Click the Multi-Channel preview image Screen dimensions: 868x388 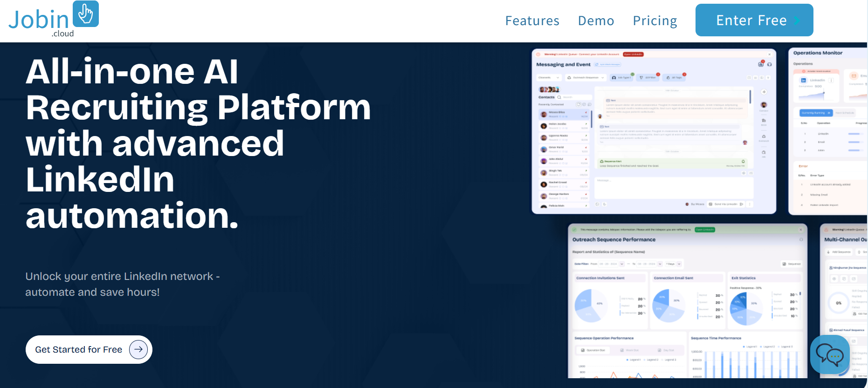click(x=844, y=301)
